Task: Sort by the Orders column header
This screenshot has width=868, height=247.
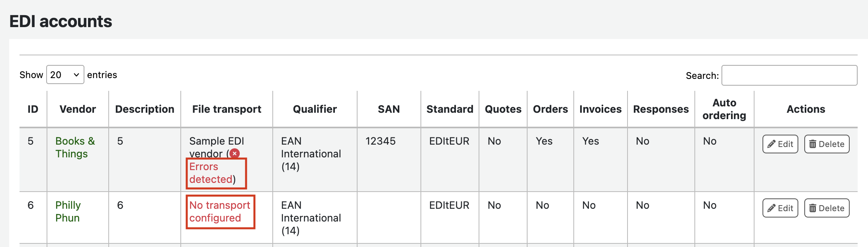Action: 550,109
